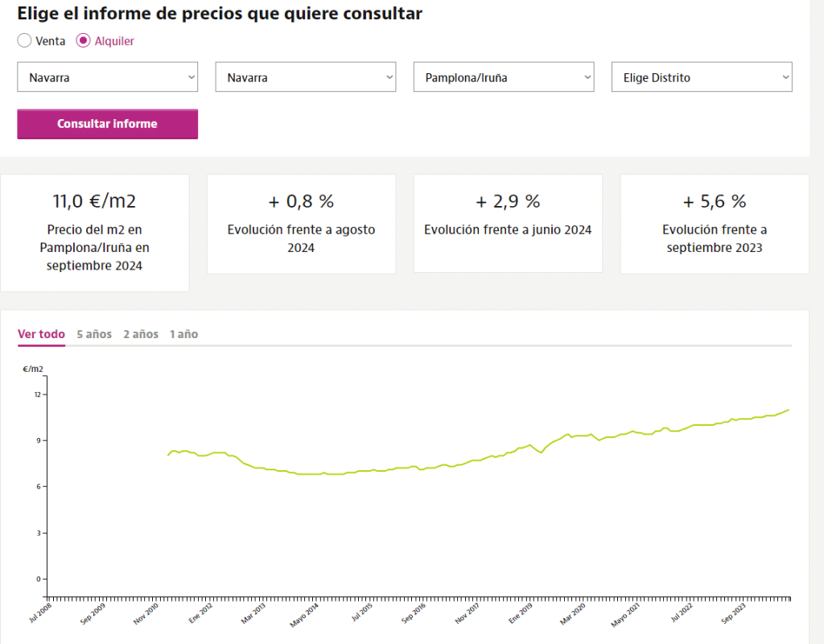The image size is (824, 644).
Task: Switch to the Ver todo tab
Action: click(x=41, y=334)
